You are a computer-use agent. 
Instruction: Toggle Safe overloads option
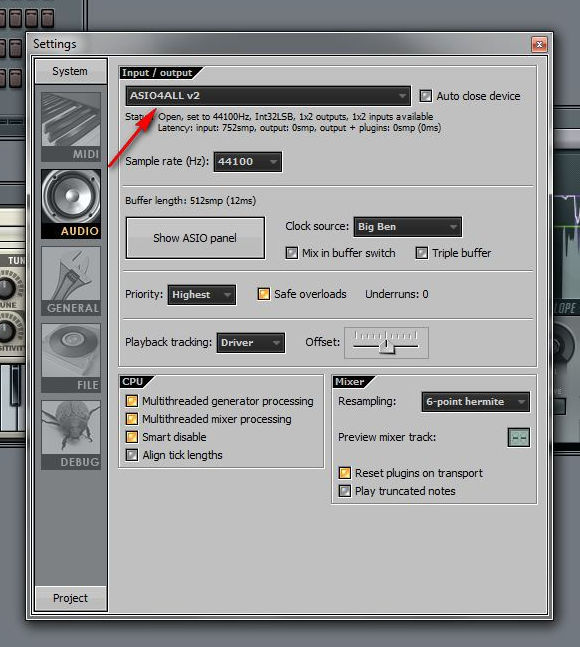264,294
